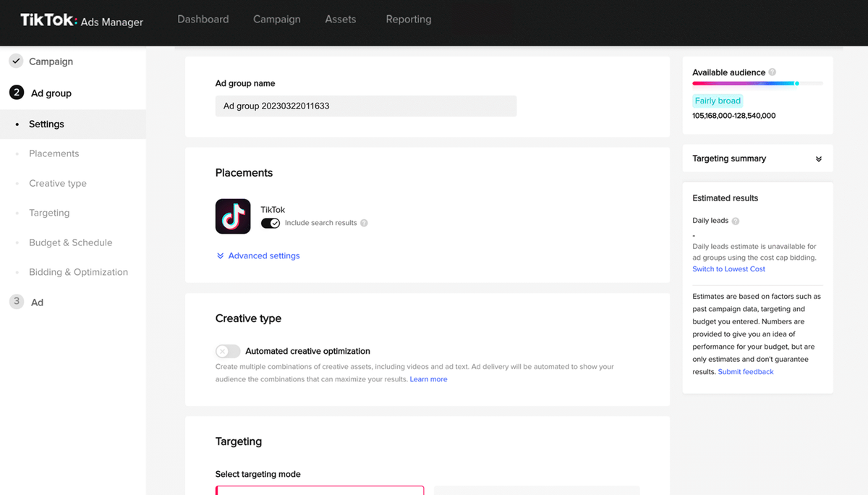868x495 pixels.
Task: Switch to the Dashboard tab
Action: 203,19
